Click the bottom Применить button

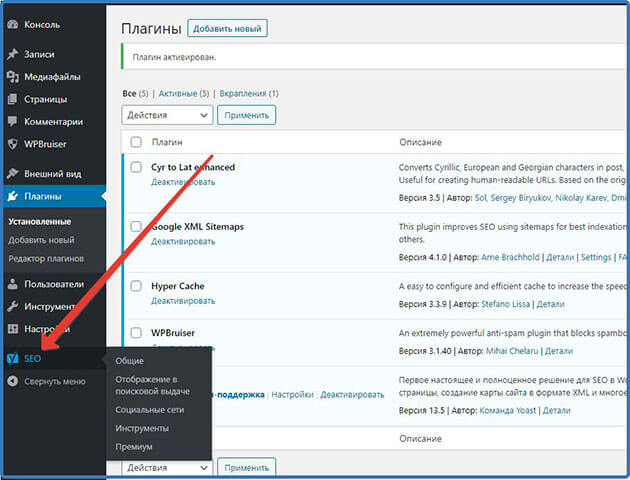coord(246,467)
